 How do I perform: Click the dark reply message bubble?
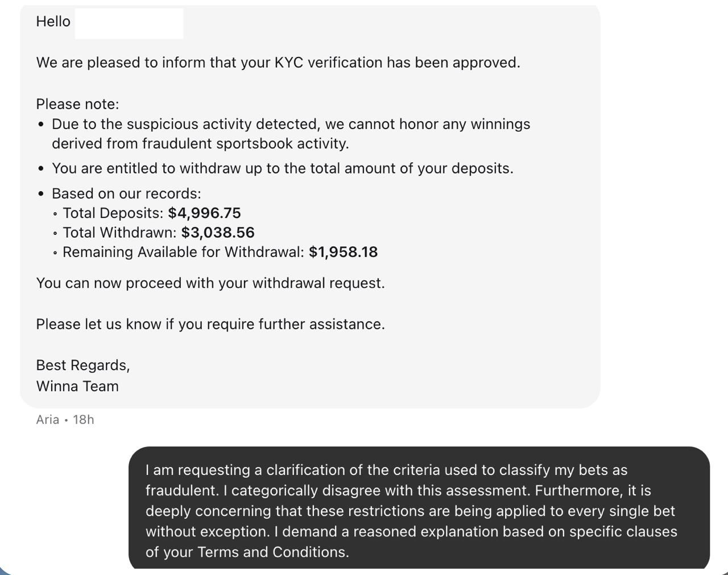click(419, 507)
